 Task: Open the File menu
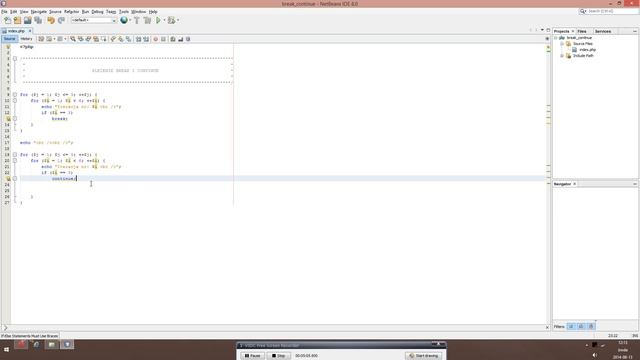(x=4, y=12)
